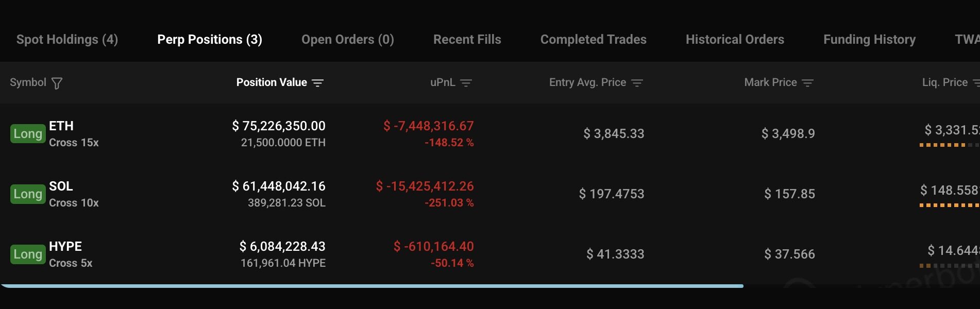Click the SOL symbol name
The width and height of the screenshot is (980, 309).
pyautogui.click(x=61, y=186)
